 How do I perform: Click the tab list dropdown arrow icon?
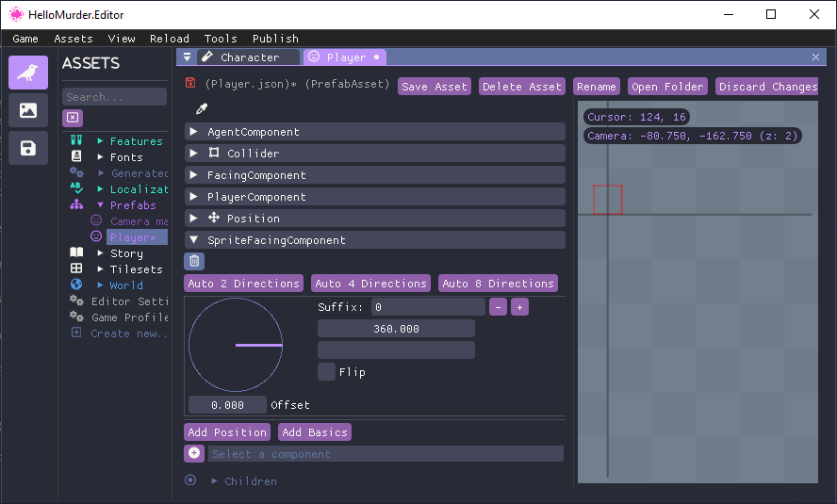[187, 57]
